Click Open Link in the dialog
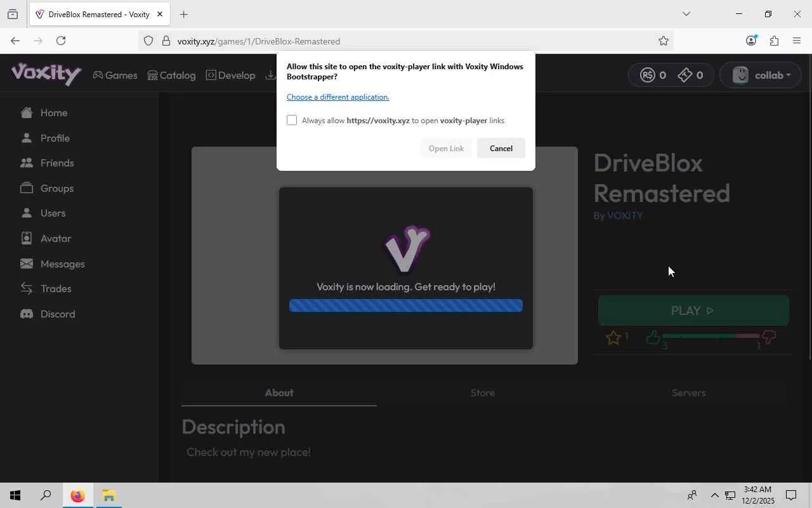The width and height of the screenshot is (812, 508). (x=446, y=148)
